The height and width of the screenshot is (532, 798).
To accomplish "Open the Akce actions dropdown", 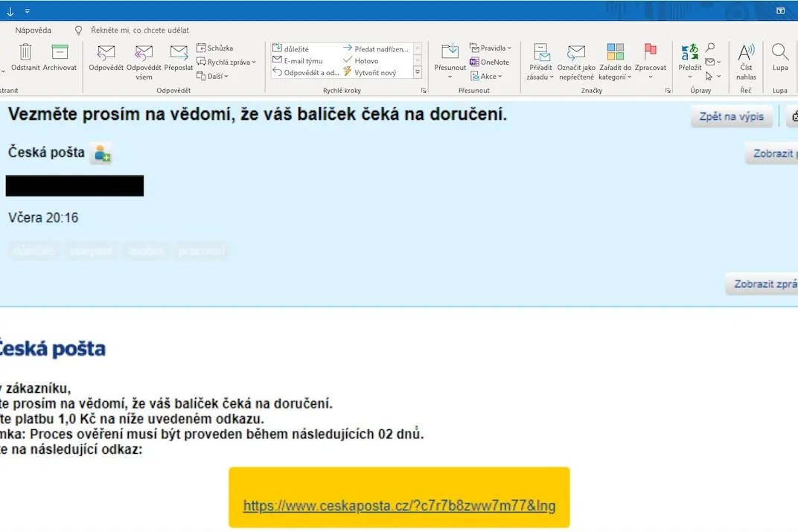I will (487, 76).
